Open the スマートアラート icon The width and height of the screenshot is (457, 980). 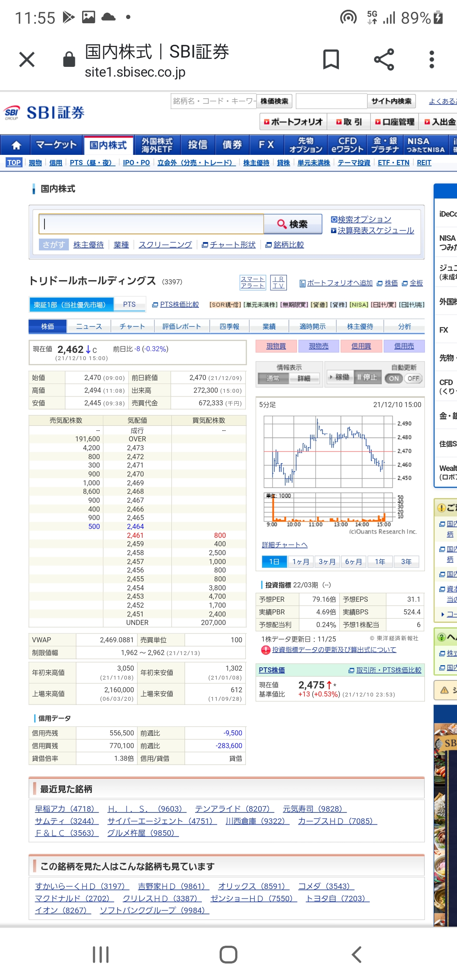coord(253,282)
